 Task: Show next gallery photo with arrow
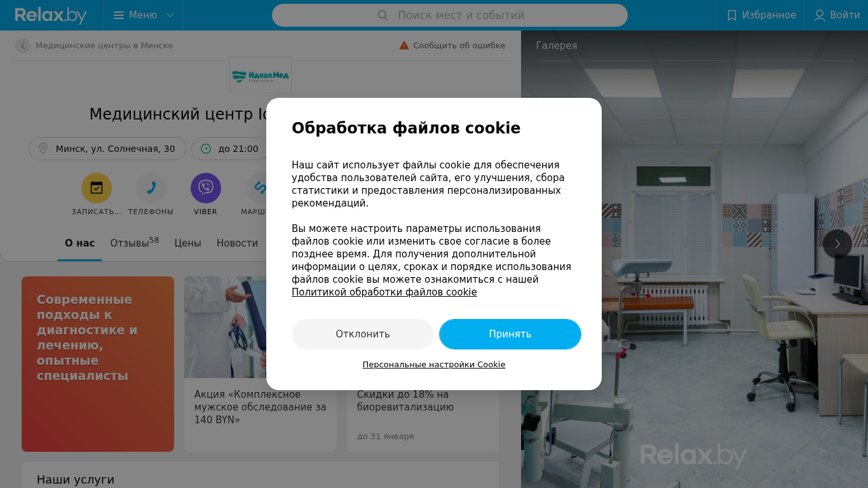(x=837, y=244)
